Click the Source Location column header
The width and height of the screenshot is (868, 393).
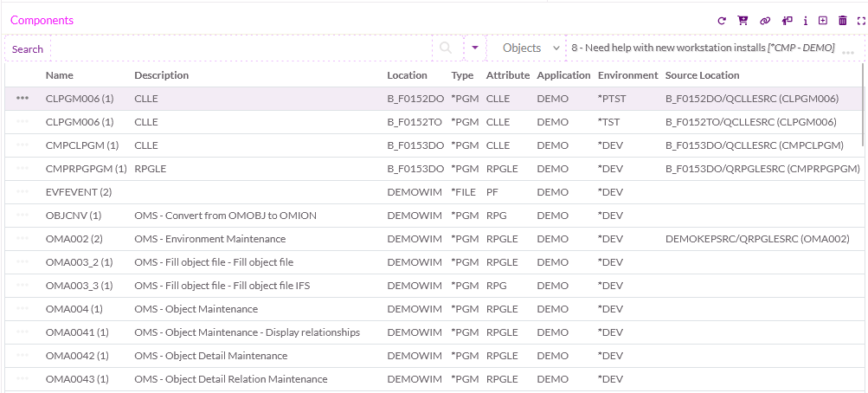pyautogui.click(x=702, y=75)
